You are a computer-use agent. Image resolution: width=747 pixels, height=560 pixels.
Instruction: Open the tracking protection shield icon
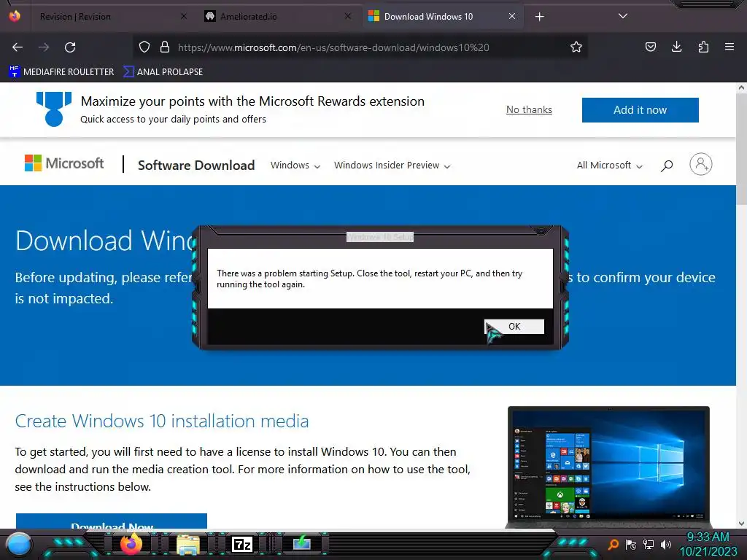[x=144, y=47]
